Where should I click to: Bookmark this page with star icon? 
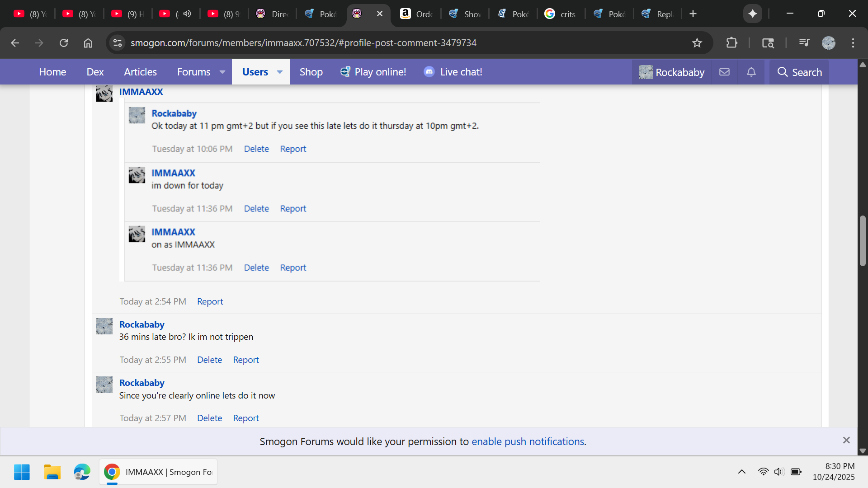click(697, 43)
